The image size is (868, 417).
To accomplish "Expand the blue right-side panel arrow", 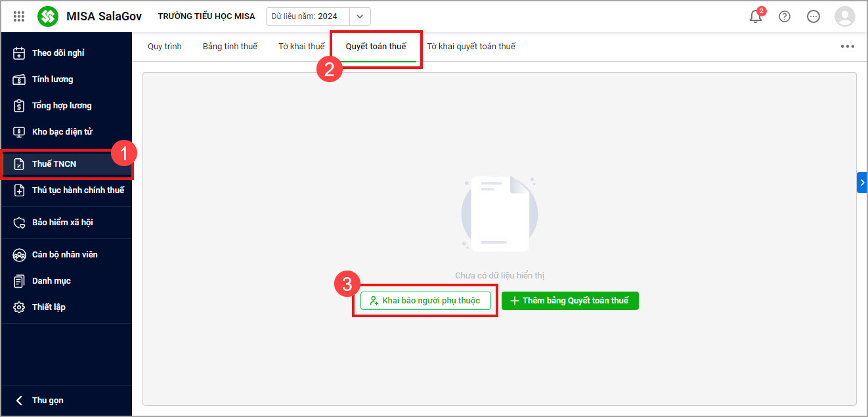I will [x=862, y=183].
